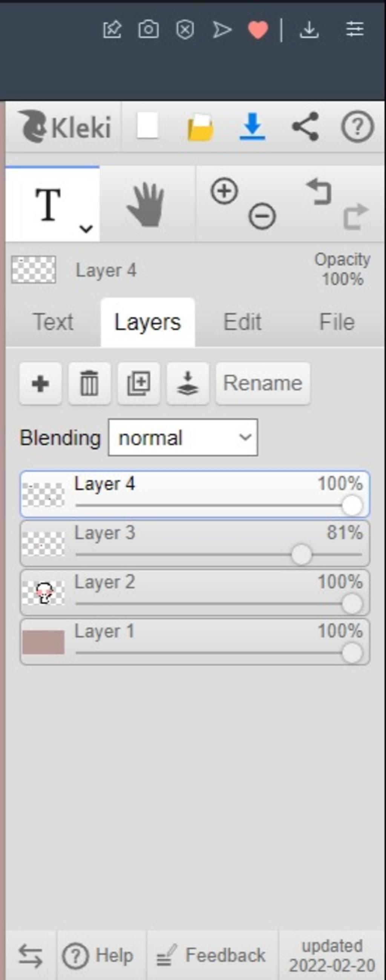Image resolution: width=386 pixels, height=980 pixels.
Task: Click the zoom out minus icon
Action: point(262,216)
